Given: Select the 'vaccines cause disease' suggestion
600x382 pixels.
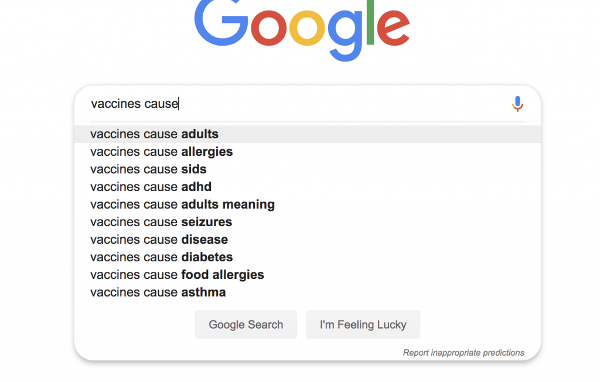Looking at the screenshot, I should coord(307,240).
